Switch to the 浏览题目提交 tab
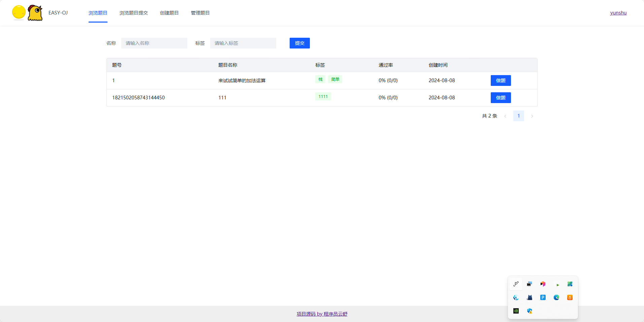 click(133, 13)
